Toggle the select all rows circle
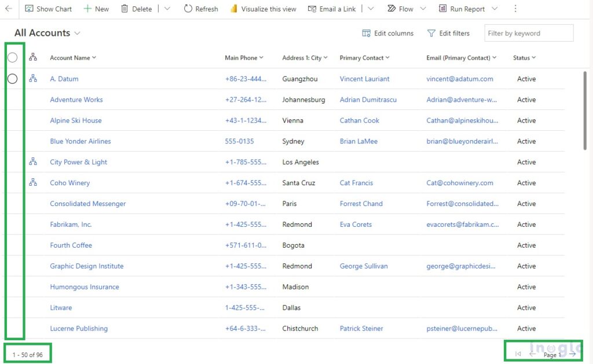This screenshot has height=364, width=593. [12, 57]
